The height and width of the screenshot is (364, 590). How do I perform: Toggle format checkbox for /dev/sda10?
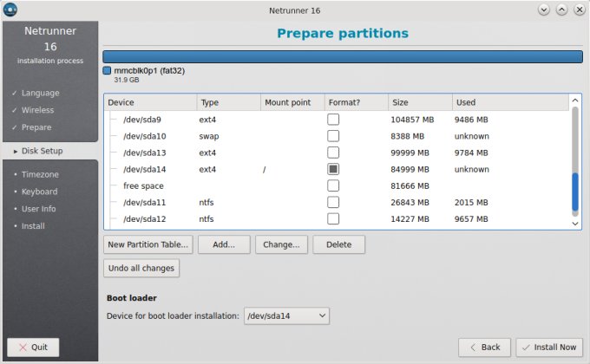click(x=333, y=136)
